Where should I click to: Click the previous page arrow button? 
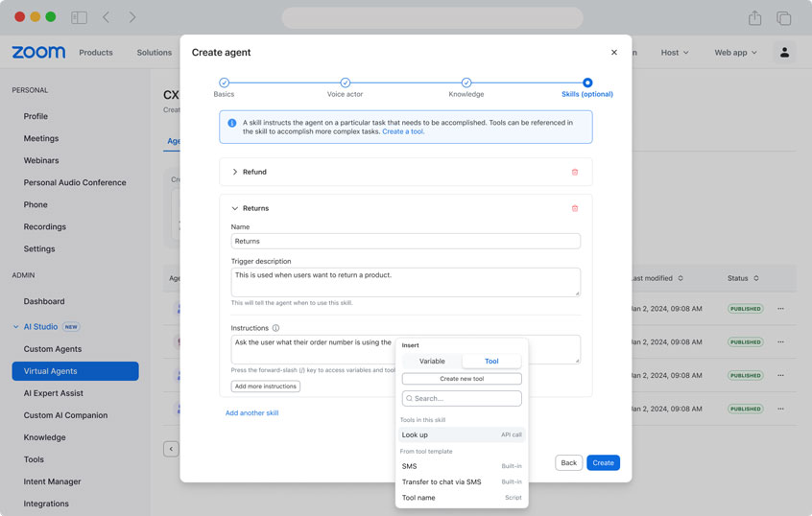171,449
